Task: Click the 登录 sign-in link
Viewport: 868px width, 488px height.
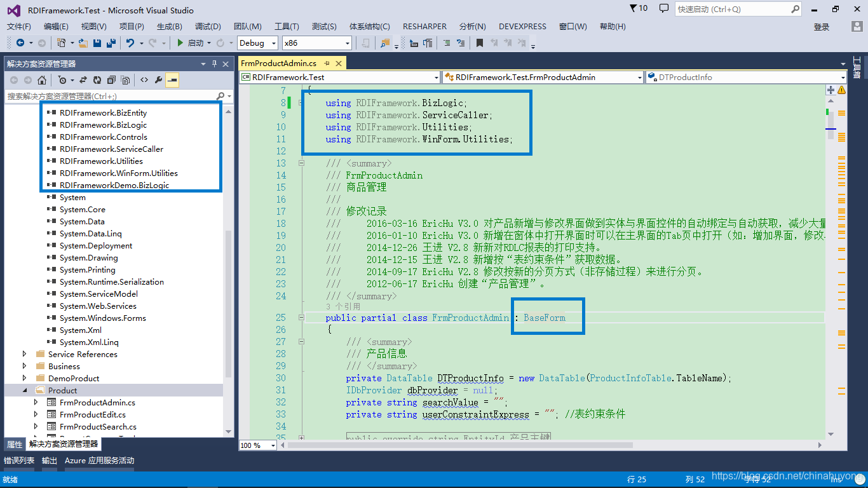Action: (822, 27)
